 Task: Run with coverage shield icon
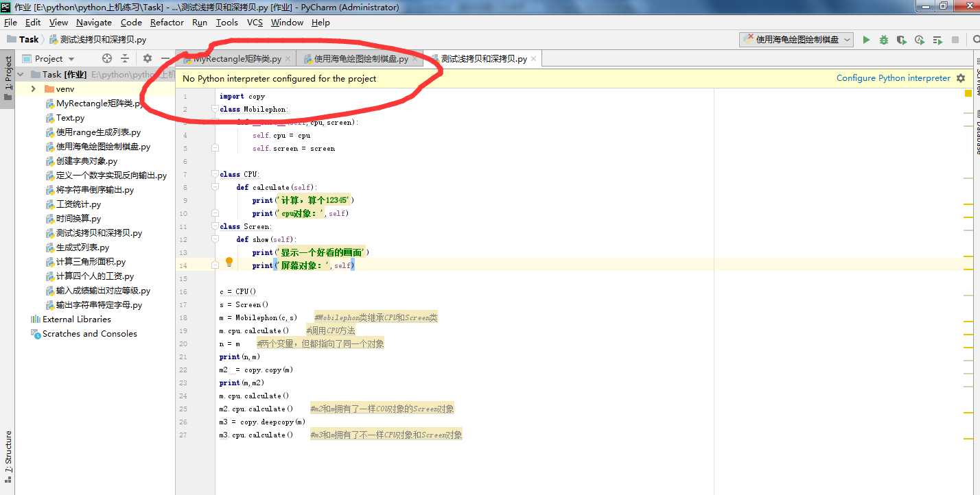(902, 40)
